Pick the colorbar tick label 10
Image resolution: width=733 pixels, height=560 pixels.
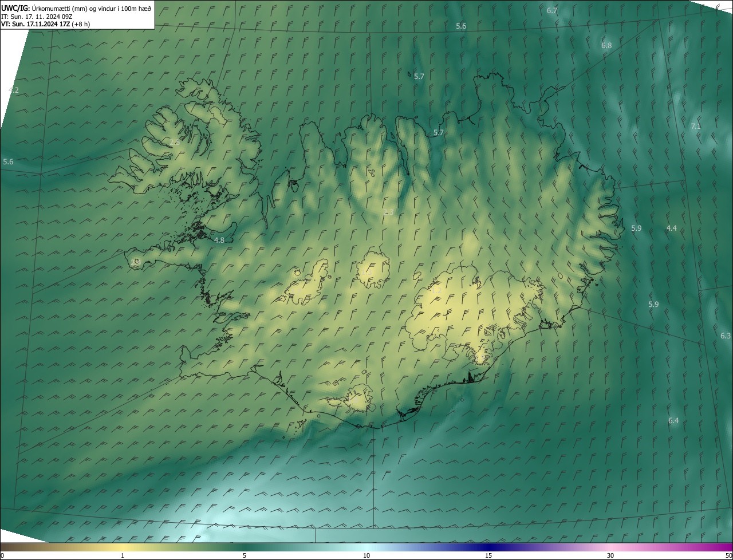(x=366, y=555)
